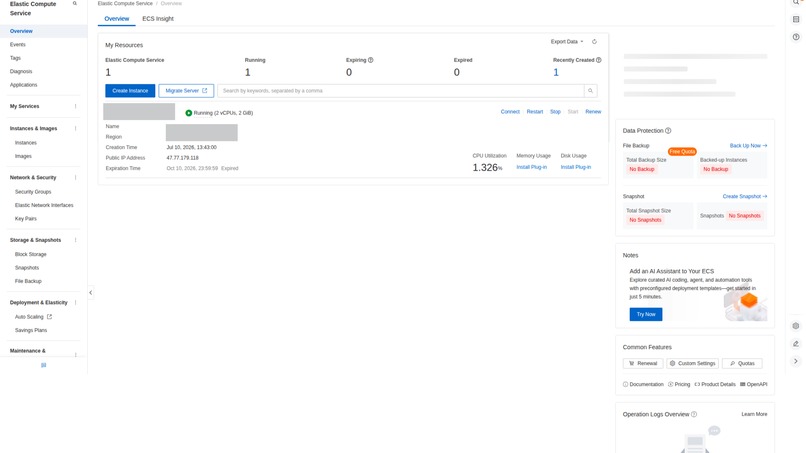Open Block Storage in the sidebar
This screenshot has width=806, height=453.
coord(31,255)
